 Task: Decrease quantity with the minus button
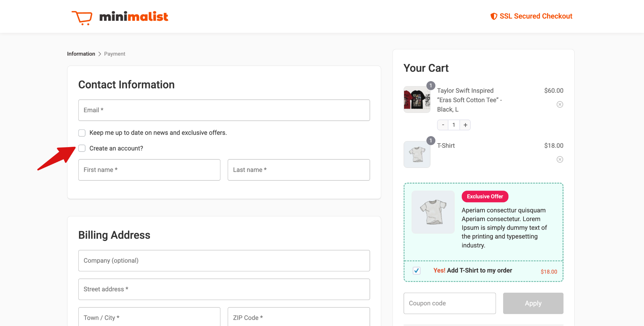pos(443,125)
